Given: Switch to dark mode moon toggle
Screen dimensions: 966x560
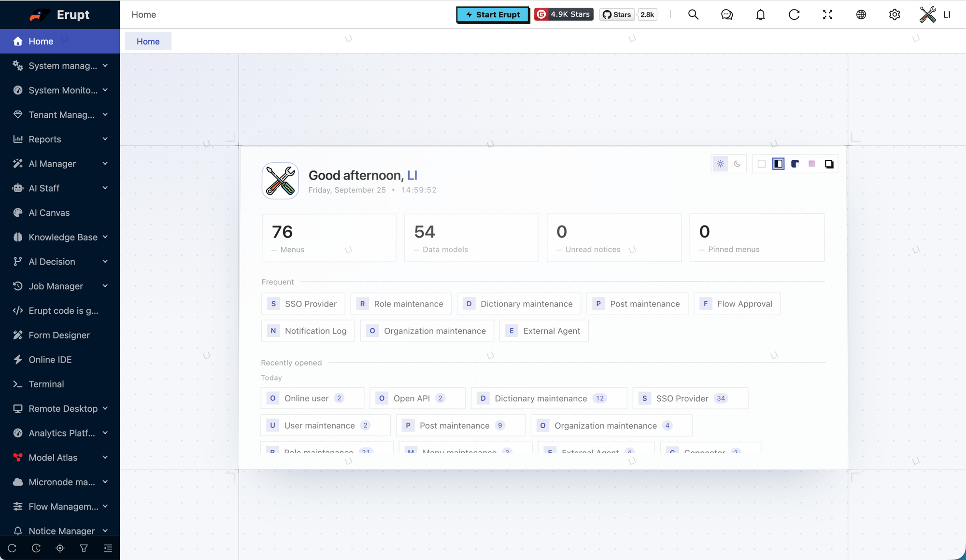Looking at the screenshot, I should (x=737, y=164).
